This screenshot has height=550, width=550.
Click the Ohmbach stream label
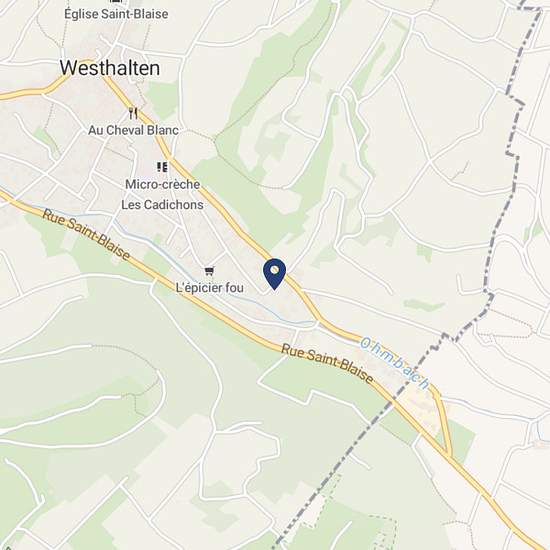[395, 363]
